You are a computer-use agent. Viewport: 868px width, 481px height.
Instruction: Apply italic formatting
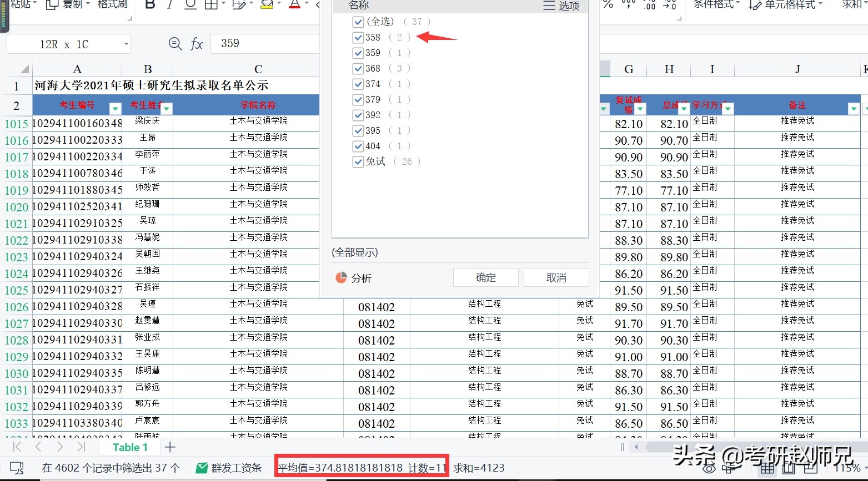pyautogui.click(x=170, y=4)
